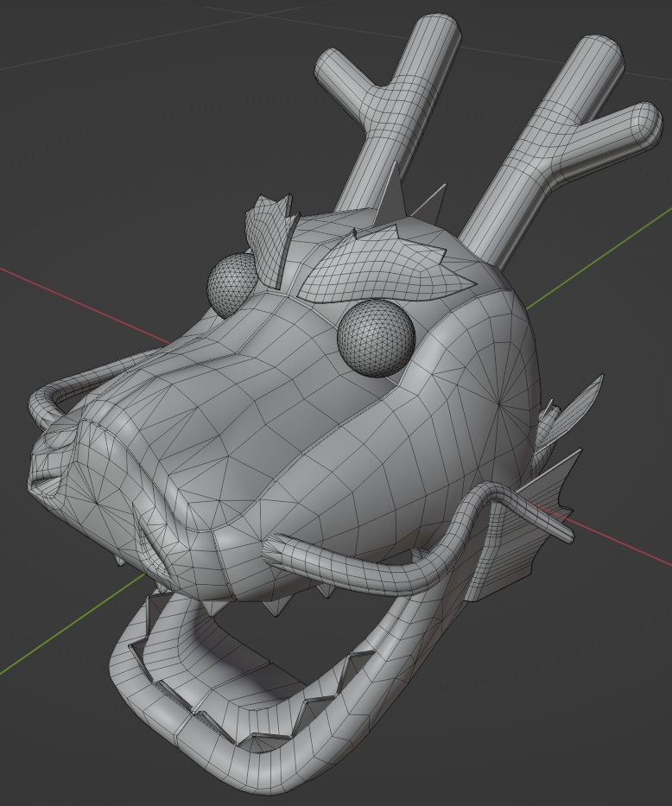Viewport: 672px width, 806px height.
Task: Select an upper tooth spike under the snout
Action: tap(276, 606)
